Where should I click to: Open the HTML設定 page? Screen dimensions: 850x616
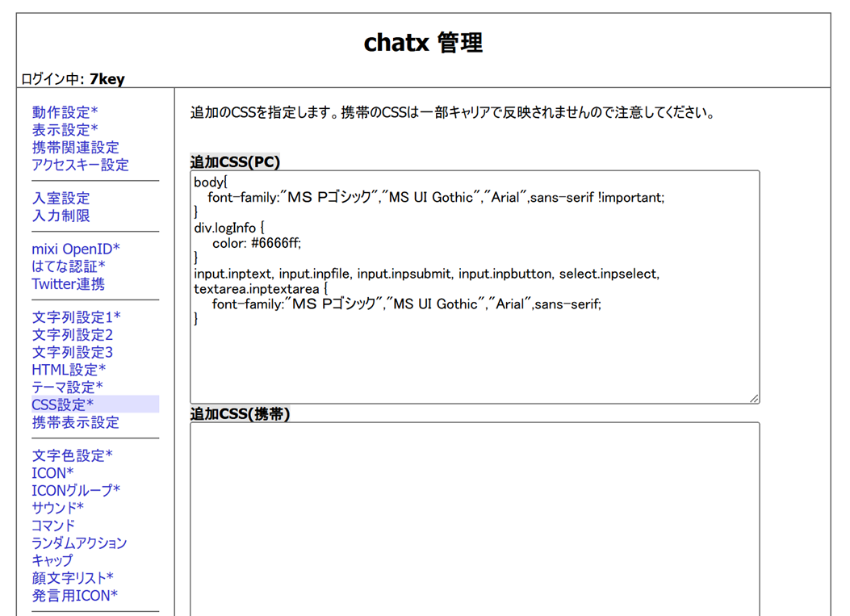69,370
